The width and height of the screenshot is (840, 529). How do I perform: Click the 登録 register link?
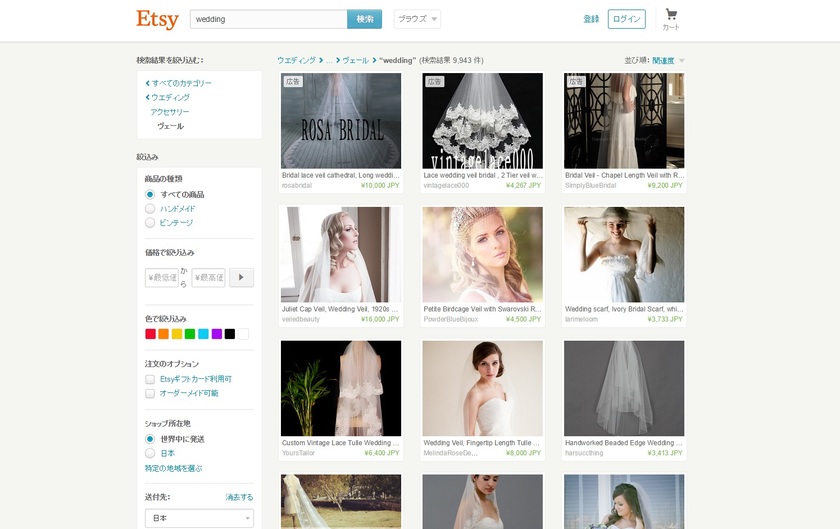click(591, 19)
